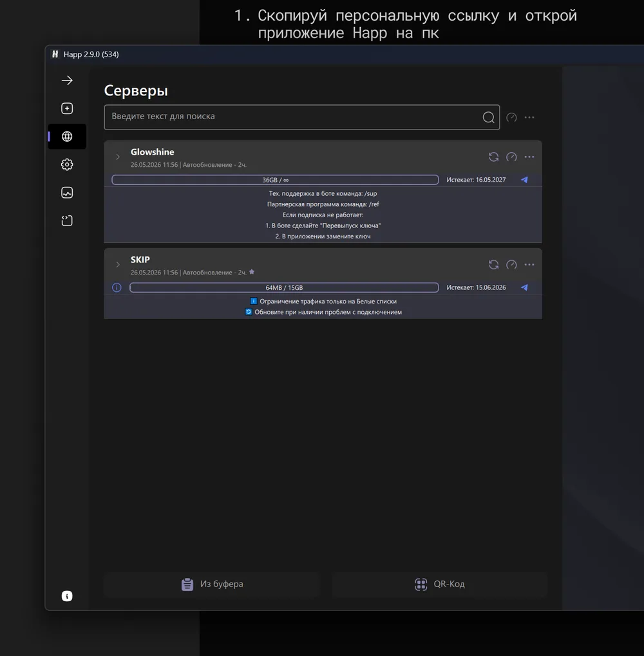This screenshot has height=656, width=644.
Task: Open Glowshine three-dot options menu
Action: coord(529,157)
